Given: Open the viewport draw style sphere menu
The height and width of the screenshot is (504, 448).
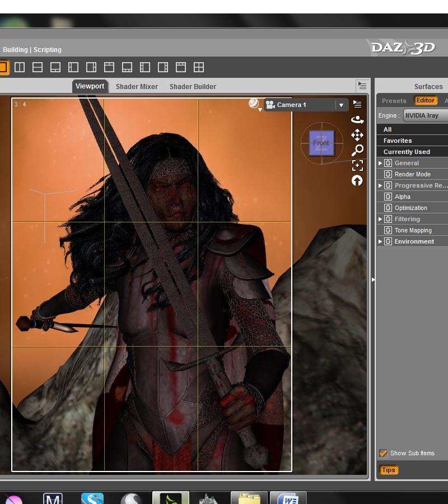Looking at the screenshot, I should pos(255,105).
